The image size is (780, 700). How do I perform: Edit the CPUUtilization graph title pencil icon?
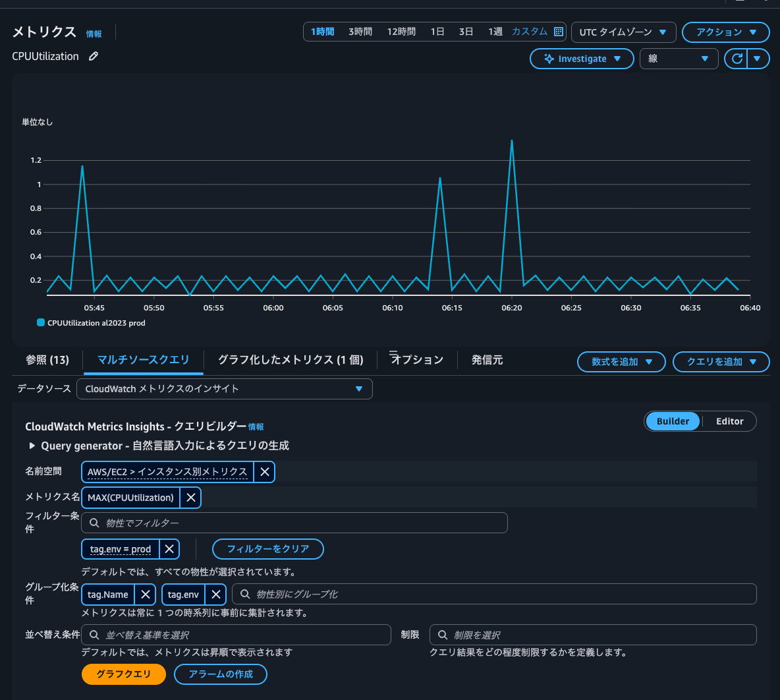(x=94, y=56)
